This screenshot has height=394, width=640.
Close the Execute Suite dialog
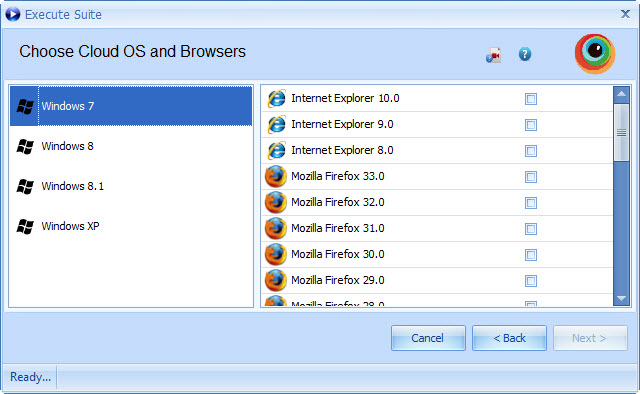coord(625,14)
